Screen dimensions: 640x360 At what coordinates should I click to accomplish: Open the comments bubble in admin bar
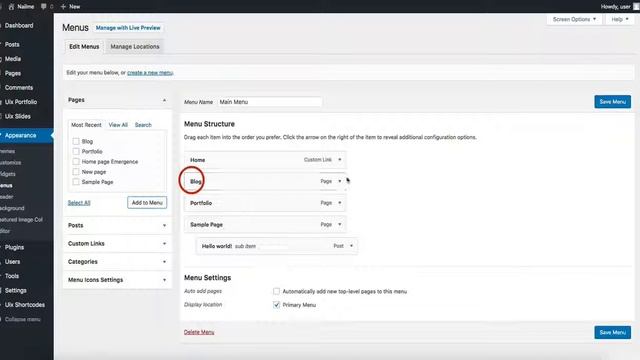click(44, 7)
